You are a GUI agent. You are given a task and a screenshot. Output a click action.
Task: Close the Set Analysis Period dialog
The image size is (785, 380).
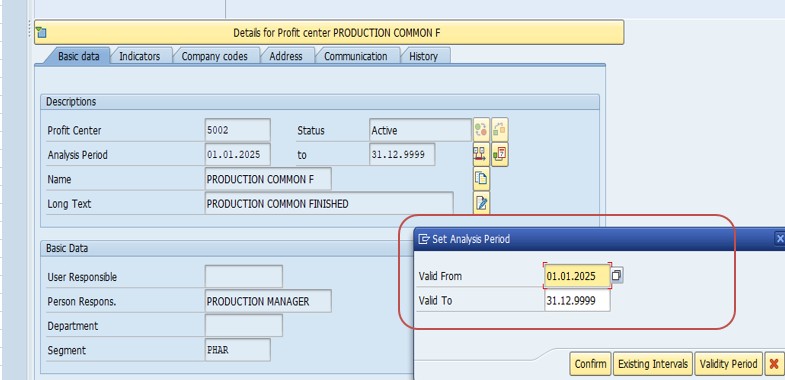[x=779, y=239]
